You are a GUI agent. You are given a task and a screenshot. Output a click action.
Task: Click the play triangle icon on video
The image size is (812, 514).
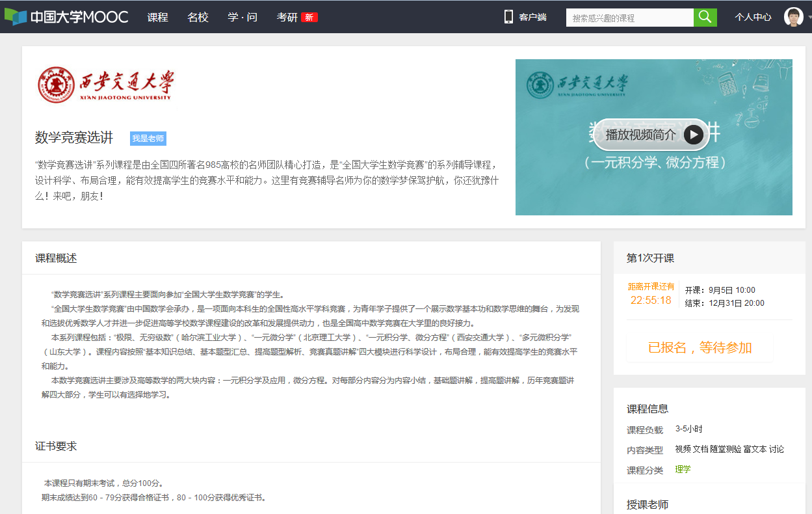pyautogui.click(x=694, y=135)
